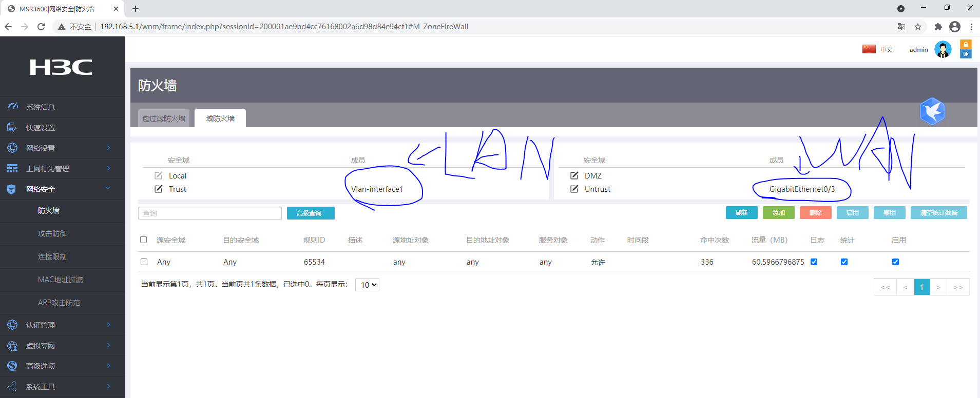Click the blue bird floating icon
Image resolution: width=980 pixels, height=398 pixels.
[x=932, y=111]
